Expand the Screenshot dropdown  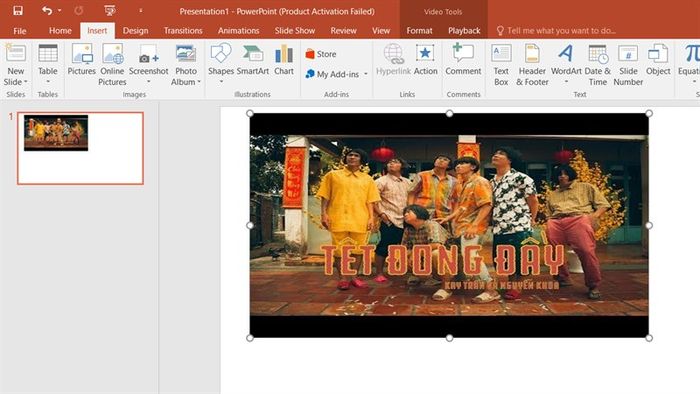[149, 82]
